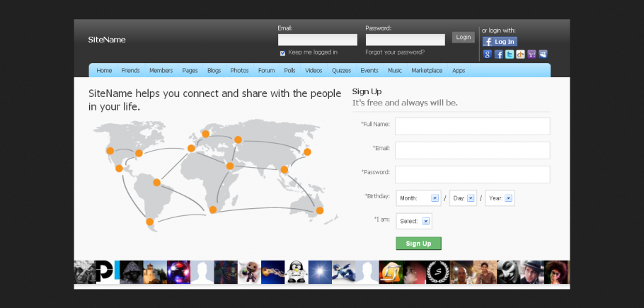Open the hooded figure member avatar
Screen dimensions: 644x308
(132, 273)
